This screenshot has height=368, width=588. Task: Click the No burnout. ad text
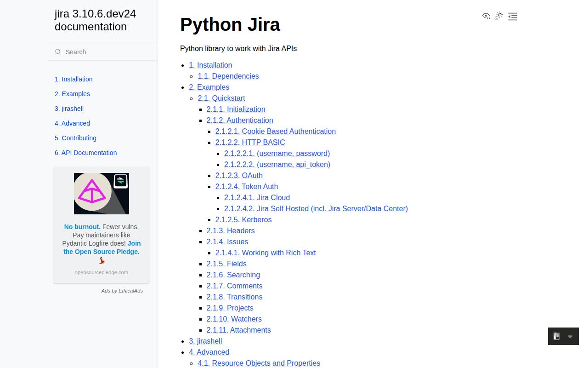point(82,227)
